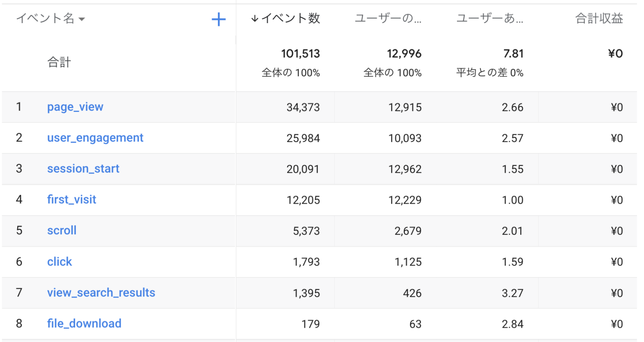Image resolution: width=644 pixels, height=342 pixels.
Task: Sort by the ユーザーの… column header
Action: (x=388, y=18)
